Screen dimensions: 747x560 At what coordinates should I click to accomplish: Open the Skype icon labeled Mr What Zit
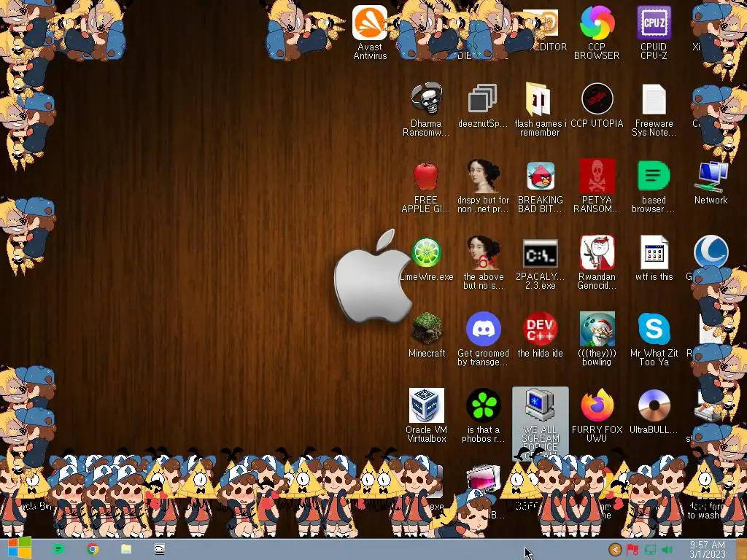tap(654, 339)
